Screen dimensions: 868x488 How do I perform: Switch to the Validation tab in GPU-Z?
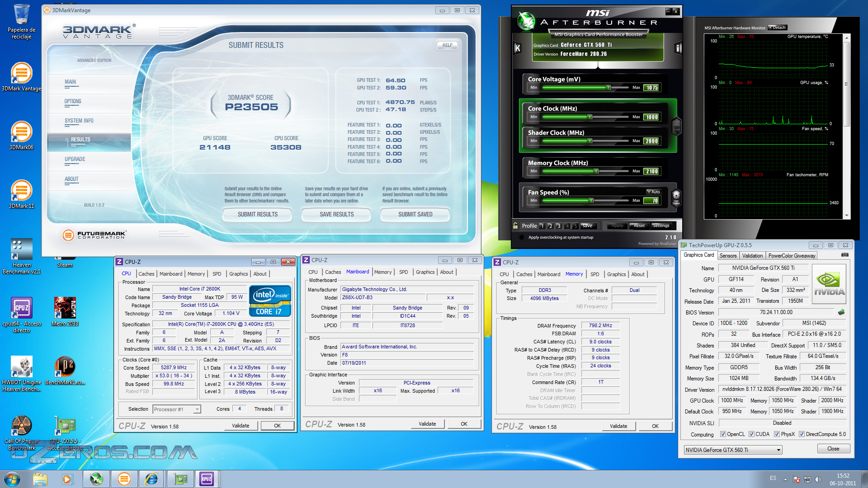(752, 256)
